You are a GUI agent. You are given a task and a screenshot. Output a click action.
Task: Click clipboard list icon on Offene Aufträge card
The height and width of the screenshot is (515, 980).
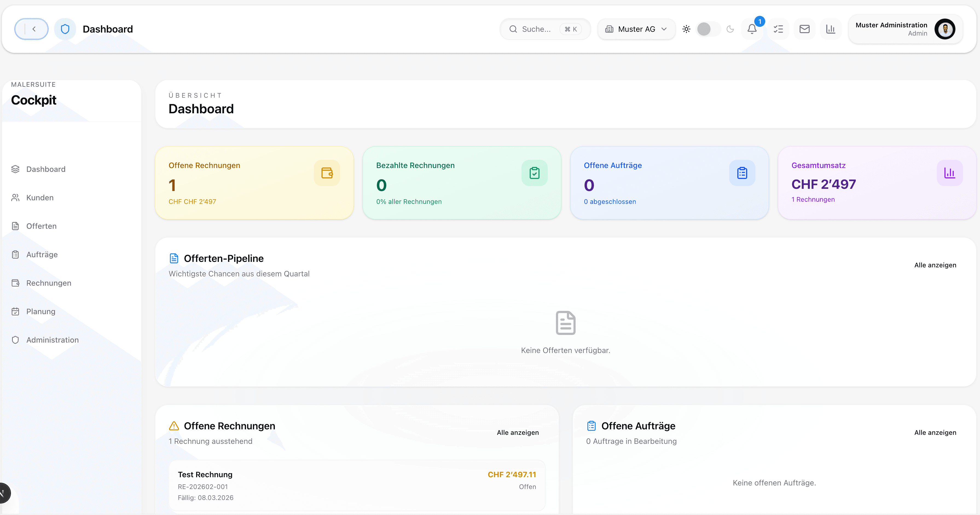coord(742,173)
